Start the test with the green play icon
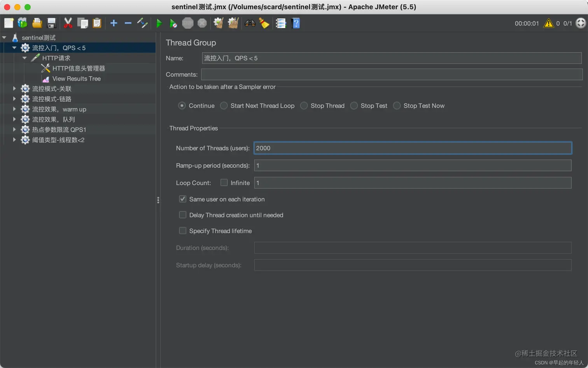 coord(159,23)
